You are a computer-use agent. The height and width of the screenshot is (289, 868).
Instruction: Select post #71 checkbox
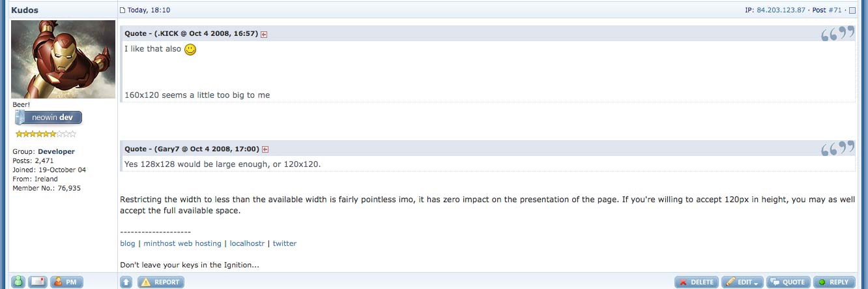pos(852,10)
